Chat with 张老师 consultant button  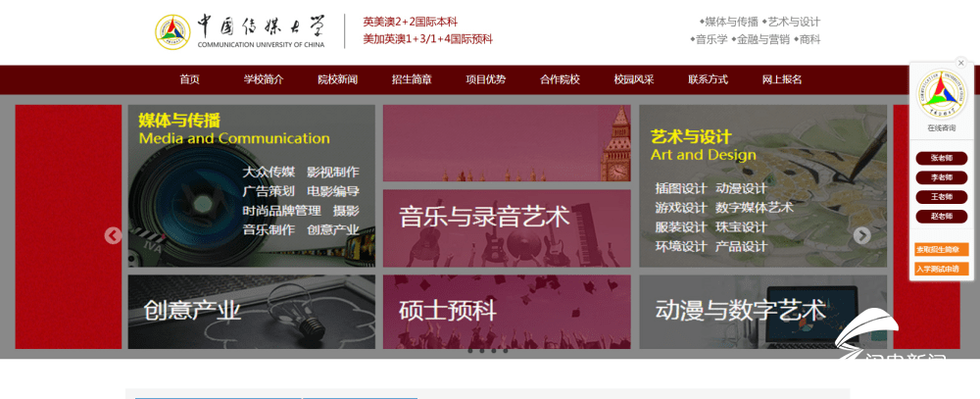[941, 158]
